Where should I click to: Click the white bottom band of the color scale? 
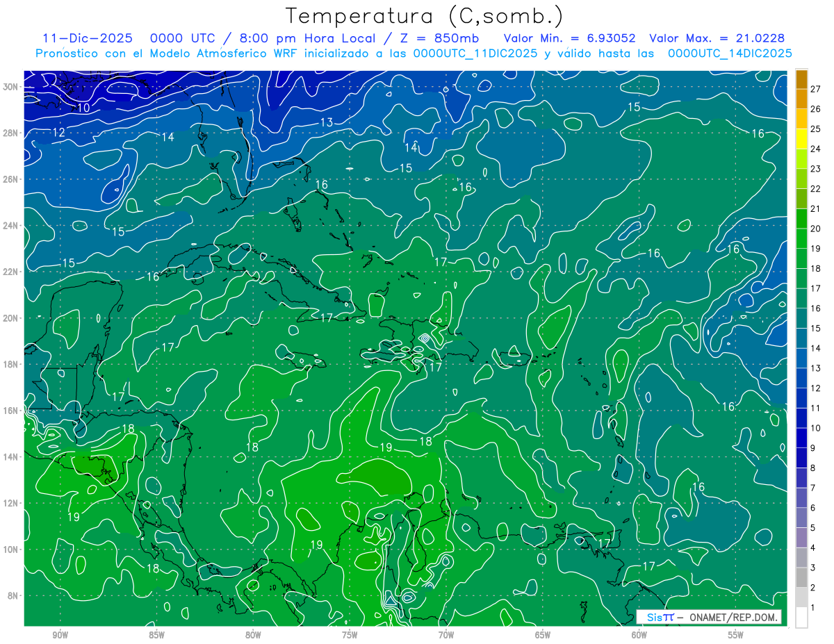801,618
